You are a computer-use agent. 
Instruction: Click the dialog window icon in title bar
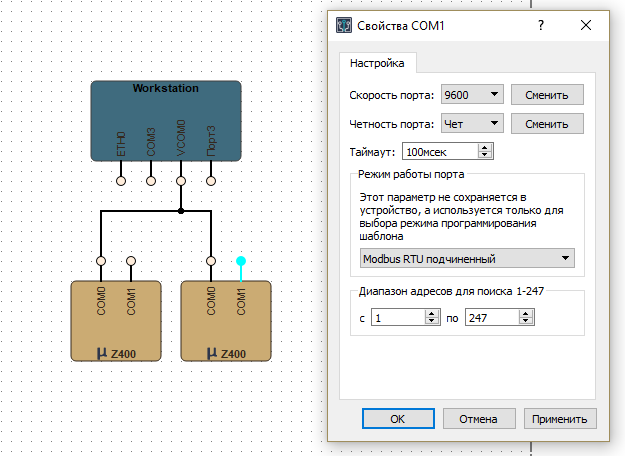click(344, 24)
